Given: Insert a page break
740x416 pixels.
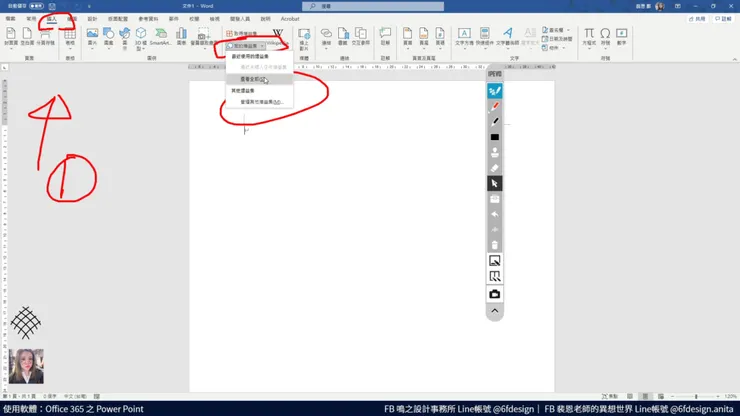Looking at the screenshot, I should [45, 36].
